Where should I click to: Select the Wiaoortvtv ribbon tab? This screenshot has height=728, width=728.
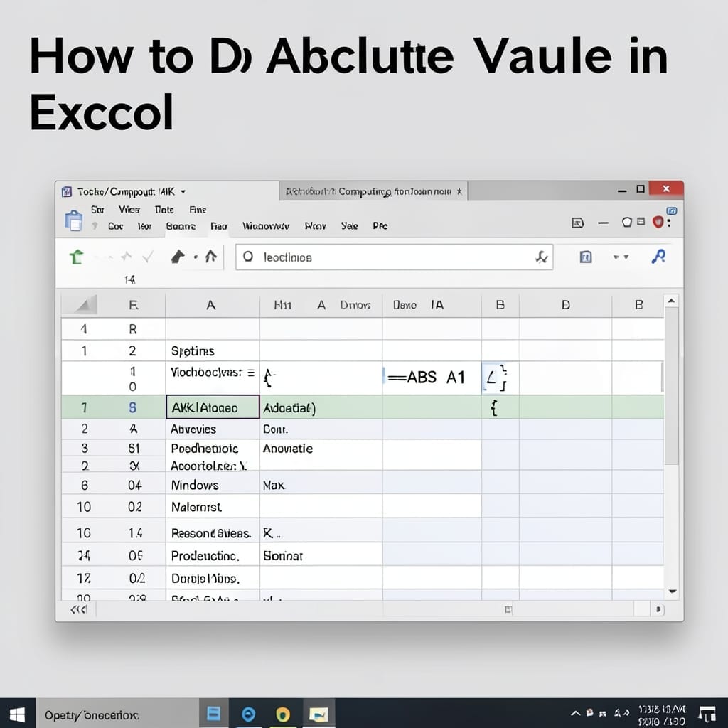(266, 226)
